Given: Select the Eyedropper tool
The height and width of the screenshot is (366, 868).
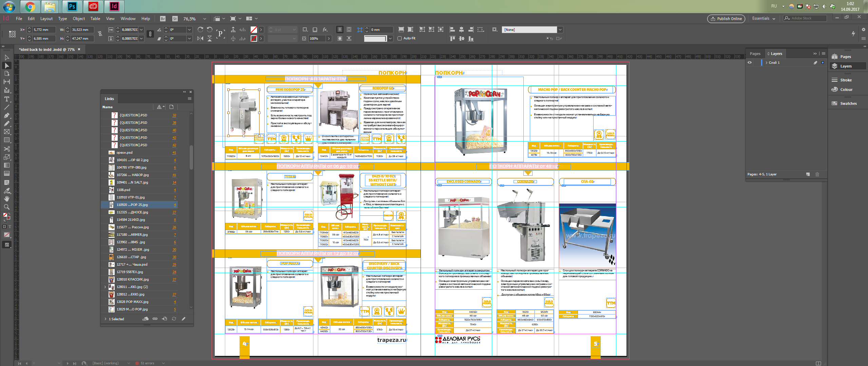Looking at the screenshot, I should coord(6,191).
